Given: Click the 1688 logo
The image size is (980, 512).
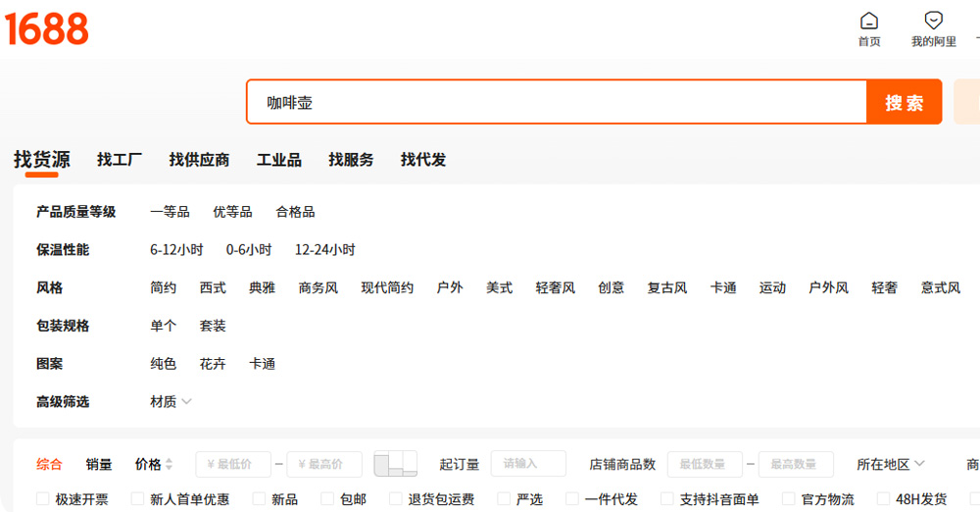Looking at the screenshot, I should click(47, 28).
